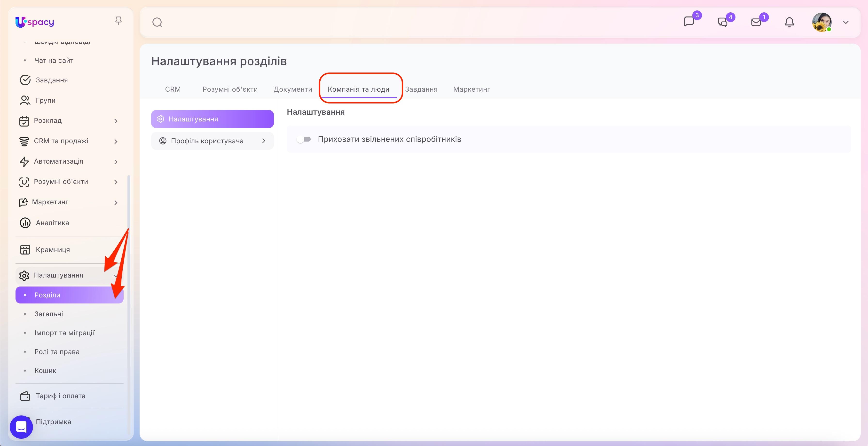Switch to the Маркетинг tab
The height and width of the screenshot is (446, 868).
coord(471,89)
